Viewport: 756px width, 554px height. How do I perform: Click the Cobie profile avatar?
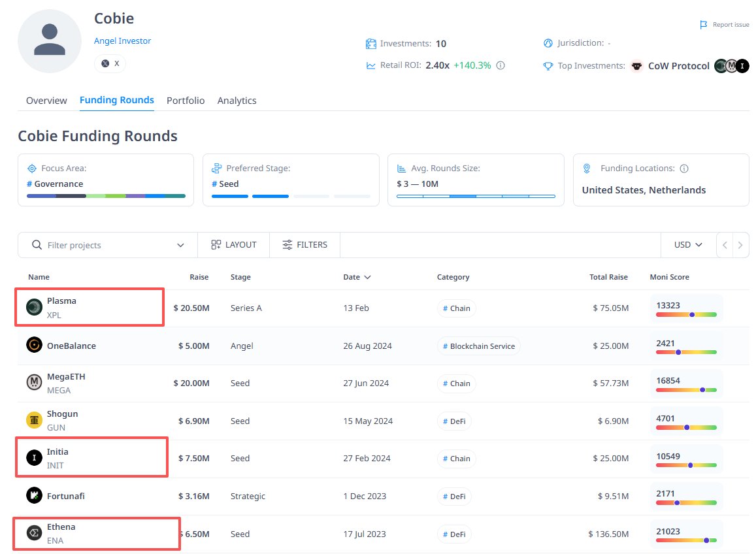(49, 41)
